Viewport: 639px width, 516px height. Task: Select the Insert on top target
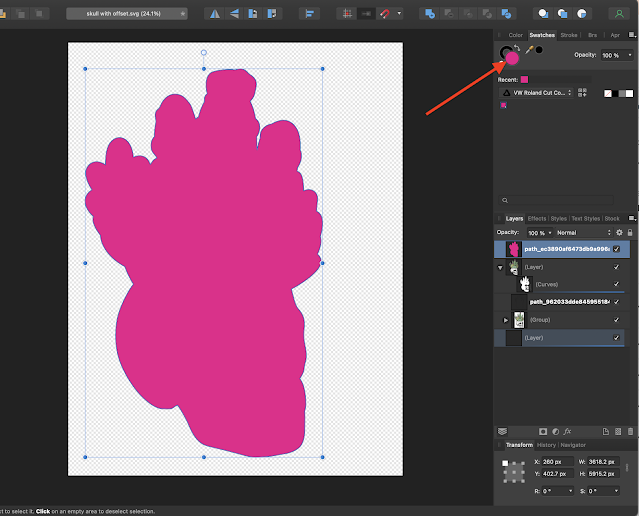click(562, 14)
